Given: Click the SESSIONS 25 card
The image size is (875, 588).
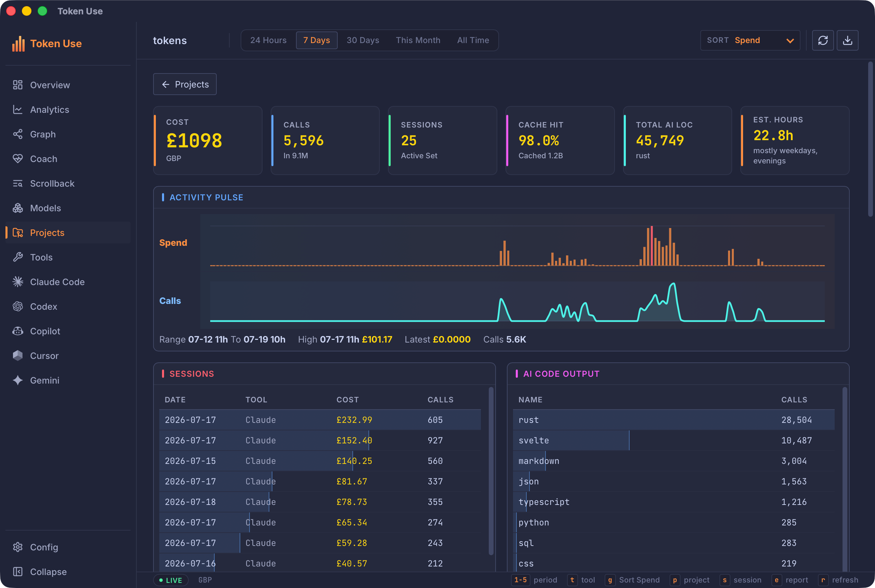Looking at the screenshot, I should coord(442,140).
